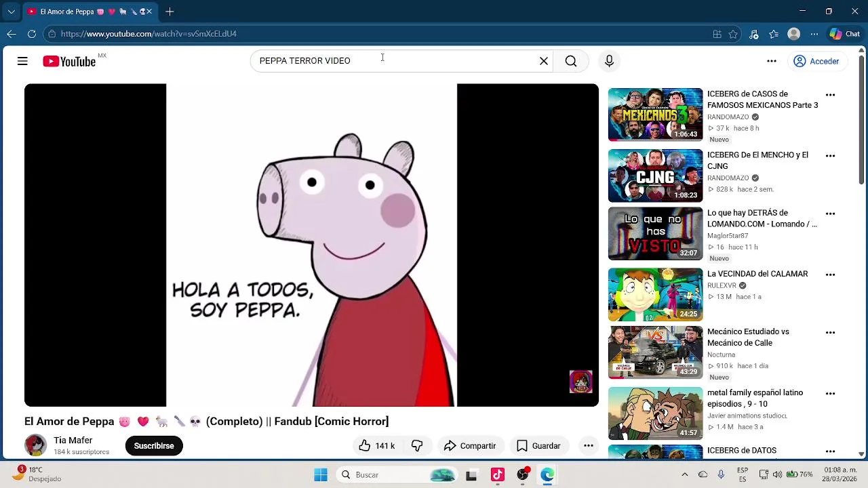Screen dimensions: 868x488
Task: Close the El Amor de Peppa tab
Action: click(x=149, y=12)
